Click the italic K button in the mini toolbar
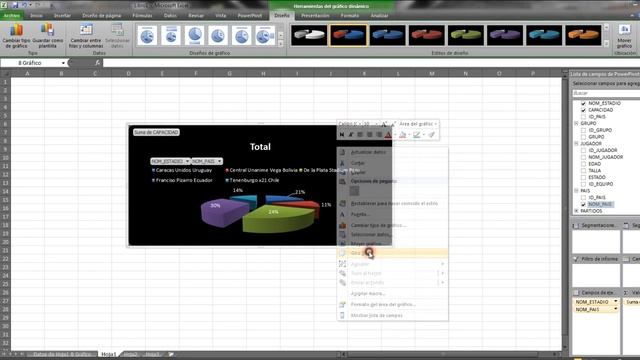640x360 pixels. pos(351,134)
